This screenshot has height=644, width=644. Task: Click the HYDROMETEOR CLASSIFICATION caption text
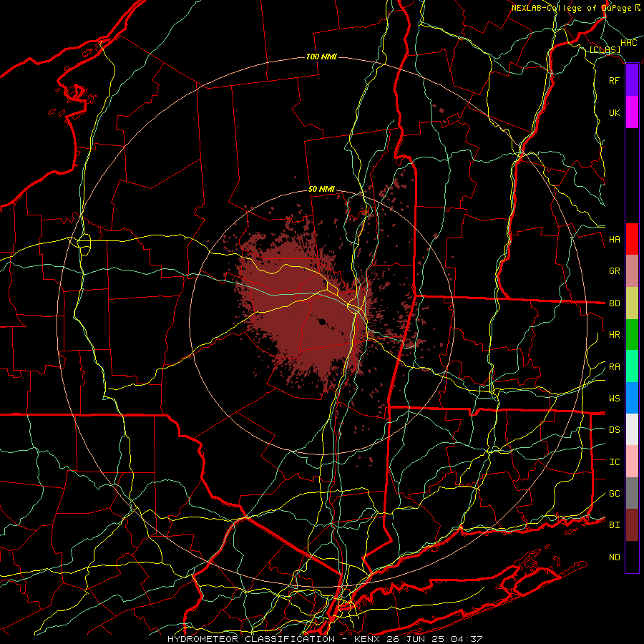tap(251, 639)
